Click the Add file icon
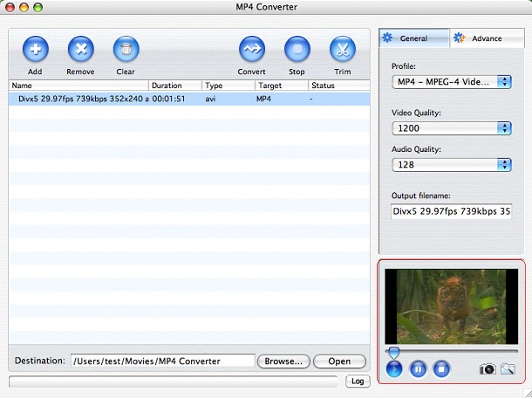The width and height of the screenshot is (532, 399). coord(35,50)
